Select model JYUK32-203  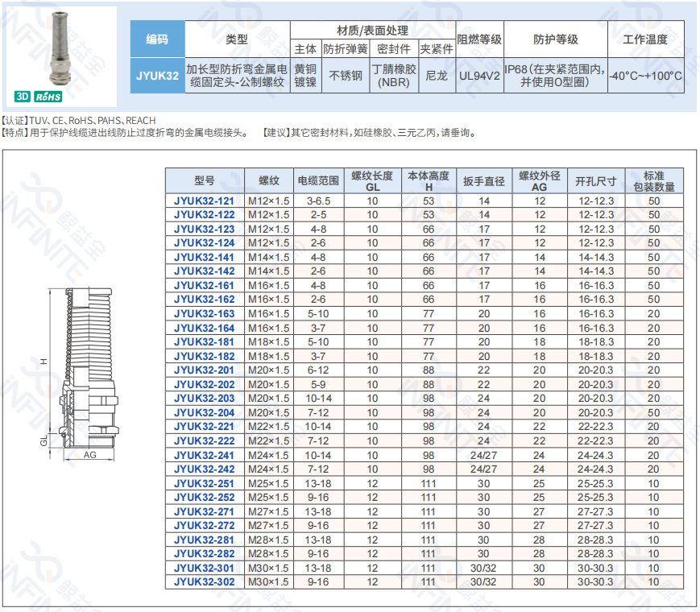pos(205,398)
